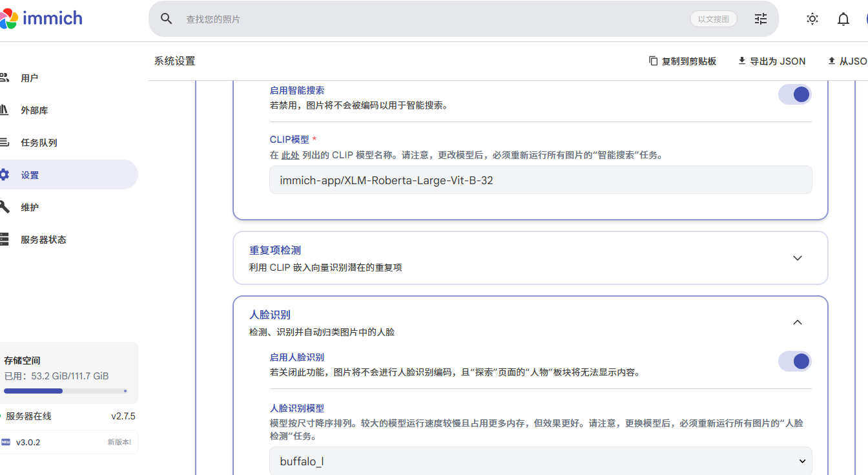This screenshot has width=868, height=475.
Task: Click the CLIP模型 name input field
Action: pyautogui.click(x=541, y=180)
